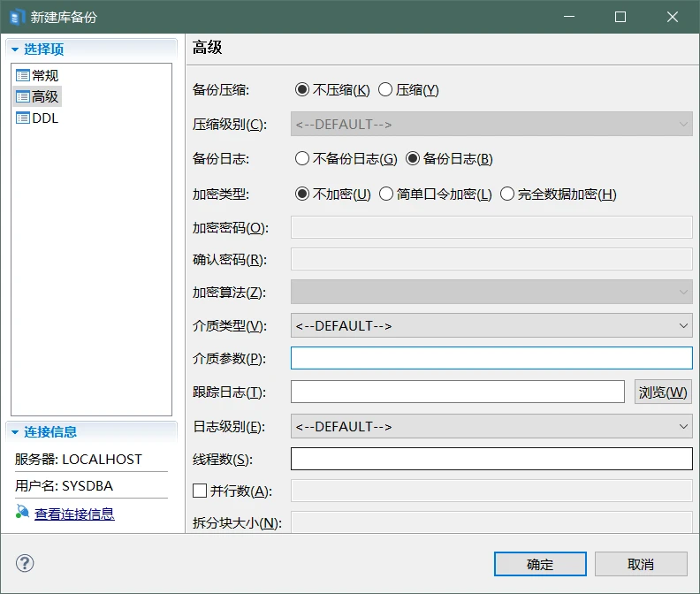
Task: Click the 常规 page icon in the list
Action: pos(23,76)
